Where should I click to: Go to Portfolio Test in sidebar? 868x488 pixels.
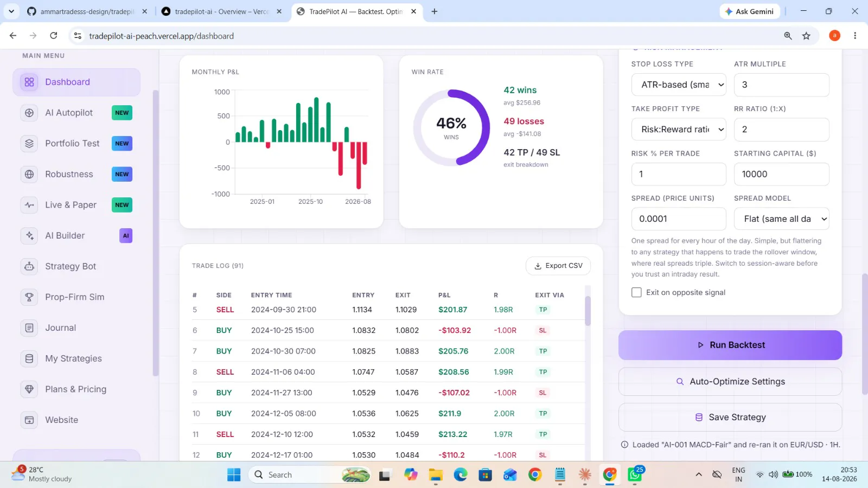[x=76, y=144]
